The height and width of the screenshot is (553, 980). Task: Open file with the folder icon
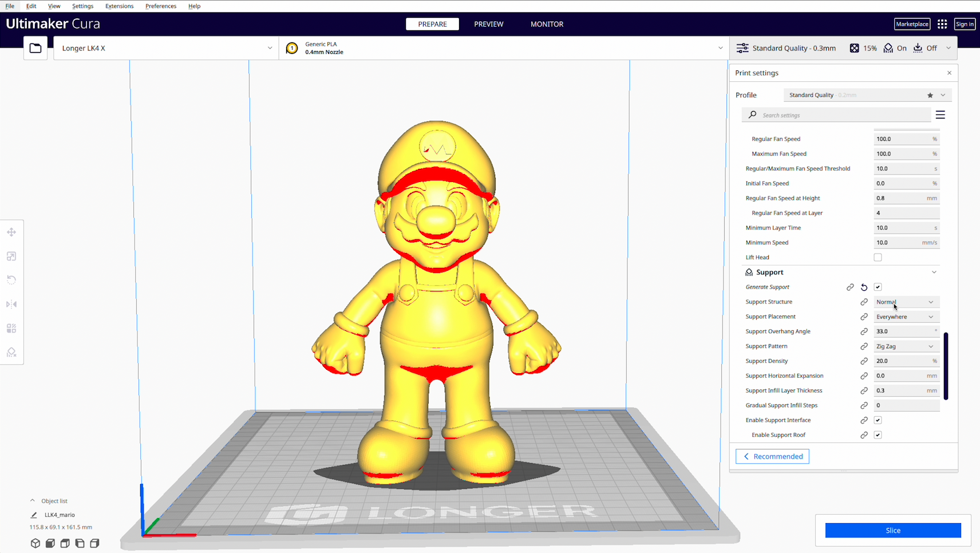click(x=35, y=48)
